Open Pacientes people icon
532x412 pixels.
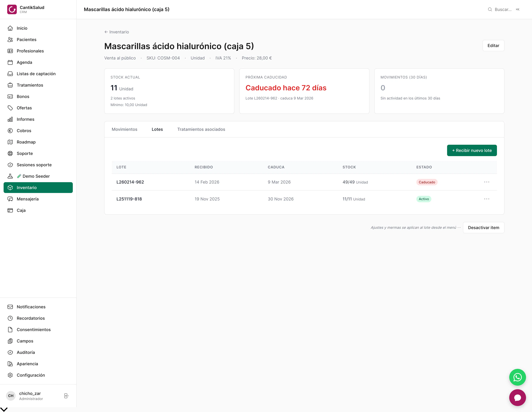click(10, 39)
